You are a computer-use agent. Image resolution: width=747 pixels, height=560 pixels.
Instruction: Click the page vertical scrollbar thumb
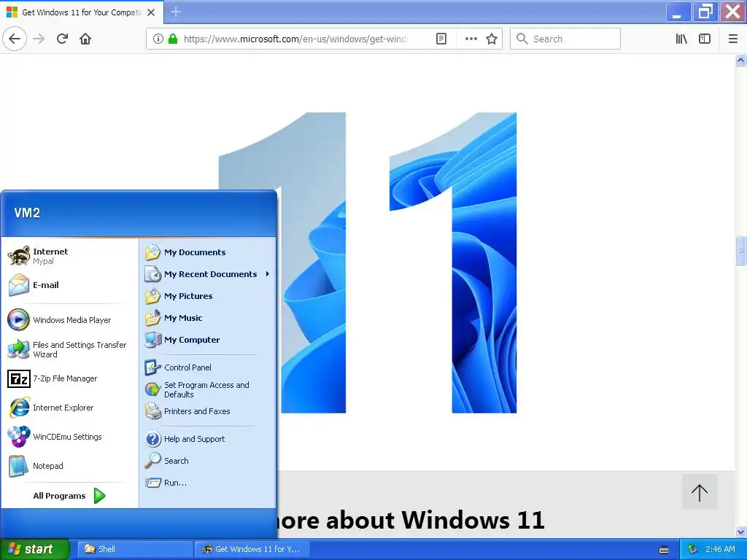pos(741,251)
